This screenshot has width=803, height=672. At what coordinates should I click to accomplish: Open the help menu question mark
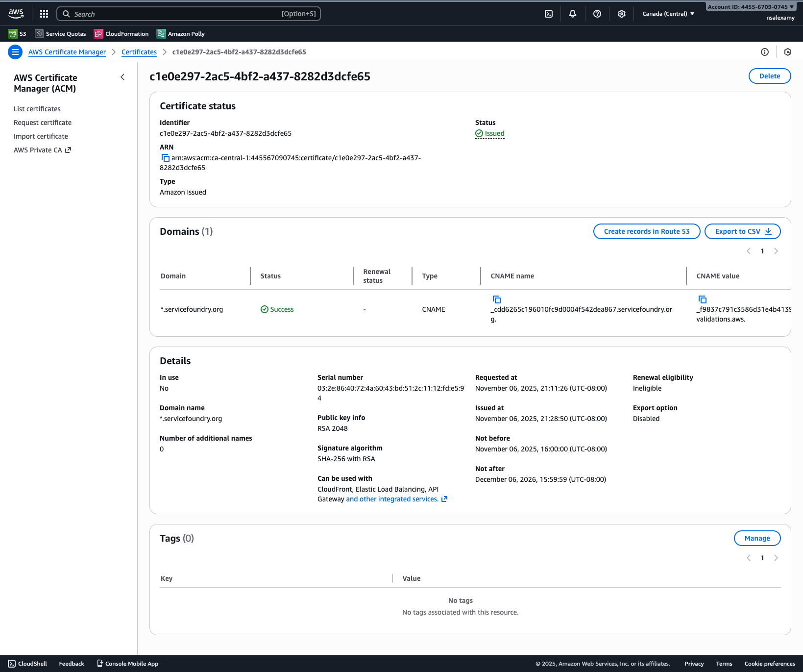597,14
